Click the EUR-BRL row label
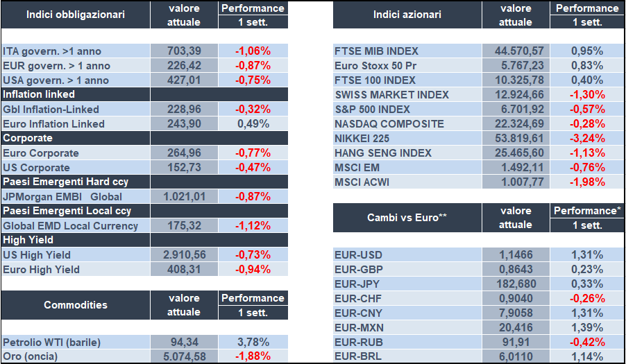626x364 pixels. (358, 356)
